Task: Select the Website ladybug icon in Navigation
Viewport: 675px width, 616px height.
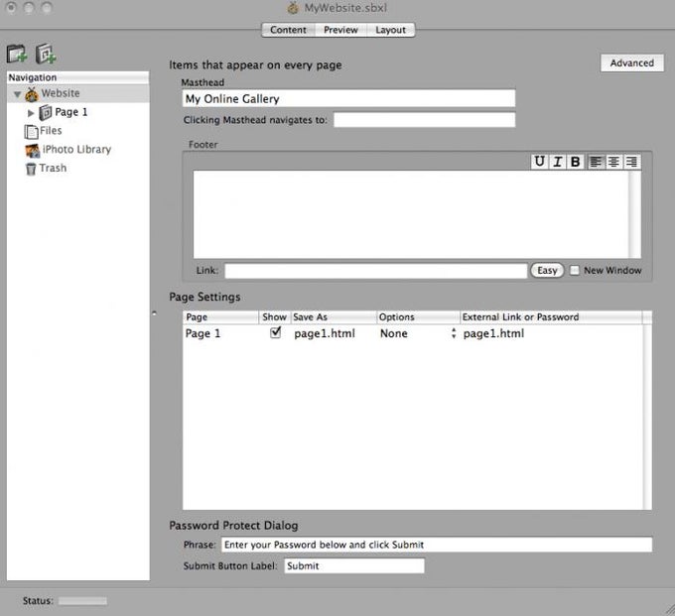Action: pos(32,94)
